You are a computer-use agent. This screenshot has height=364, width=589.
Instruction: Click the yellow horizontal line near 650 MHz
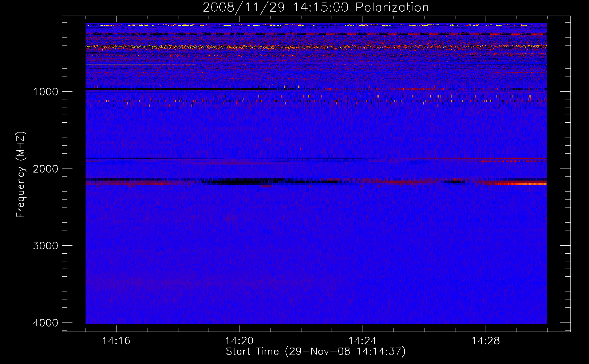click(141, 64)
